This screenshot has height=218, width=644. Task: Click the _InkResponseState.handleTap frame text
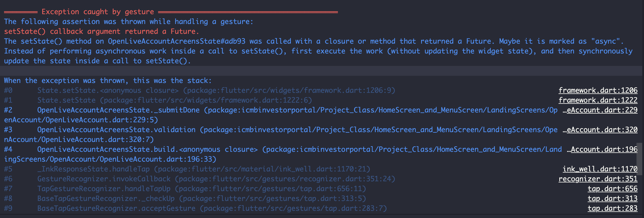click(93, 169)
